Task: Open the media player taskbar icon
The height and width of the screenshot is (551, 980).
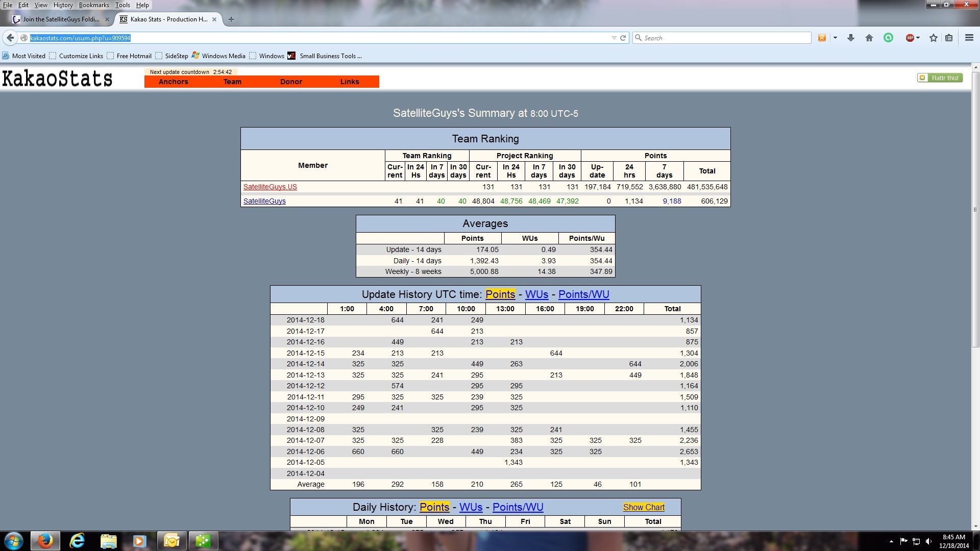Action: [139, 541]
